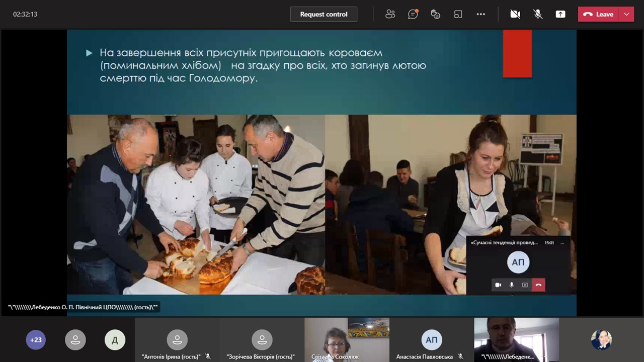Open the More actions ellipsis menu
Image resolution: width=644 pixels, height=362 pixels.
coord(480,14)
